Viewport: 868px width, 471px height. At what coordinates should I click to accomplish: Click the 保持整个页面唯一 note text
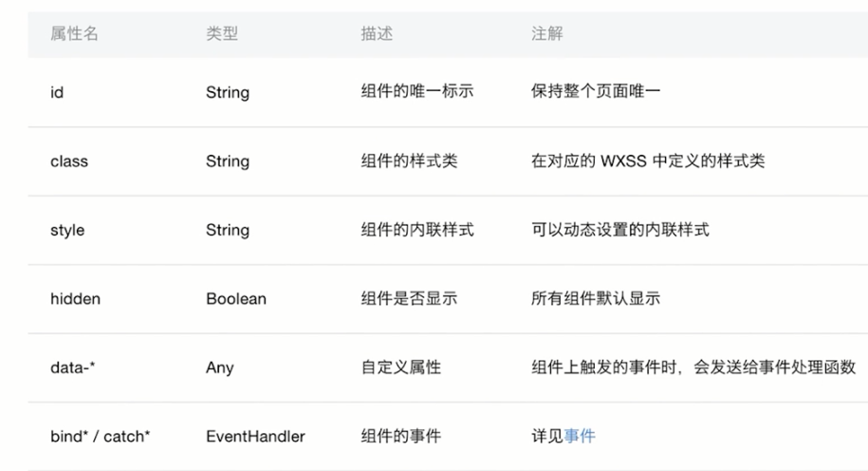(x=596, y=91)
